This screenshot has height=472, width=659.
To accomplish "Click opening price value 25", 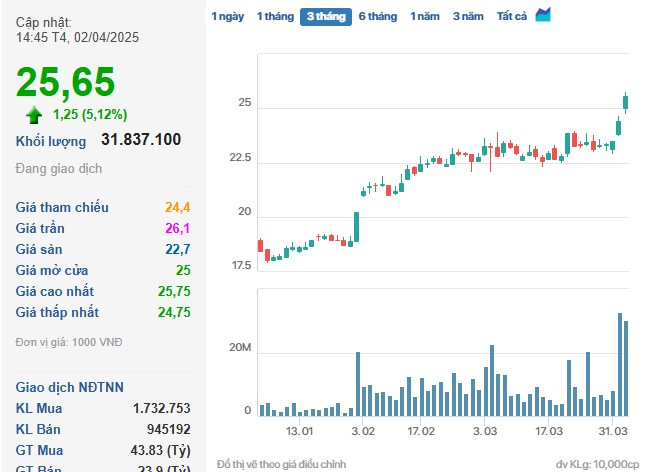I will tap(183, 270).
